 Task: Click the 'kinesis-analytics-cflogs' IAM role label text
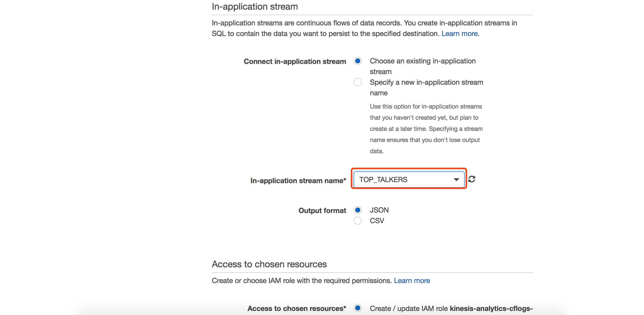pyautogui.click(x=491, y=308)
